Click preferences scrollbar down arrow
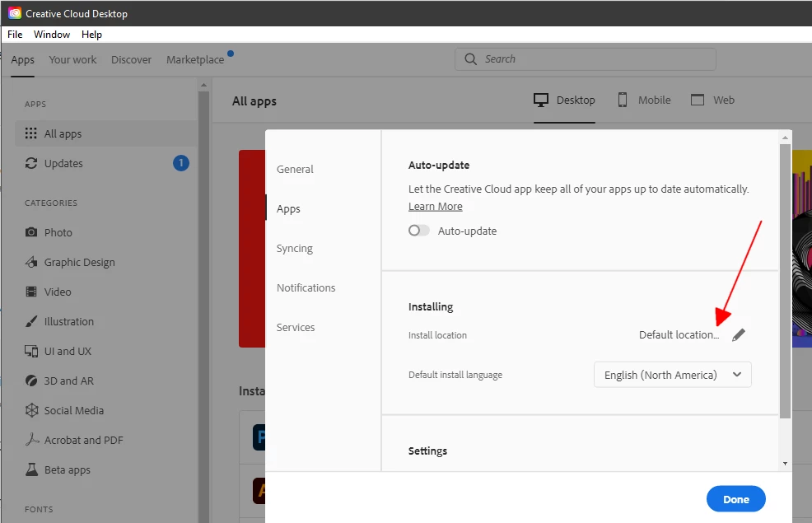Screen dimensions: 812x523 [x=785, y=464]
